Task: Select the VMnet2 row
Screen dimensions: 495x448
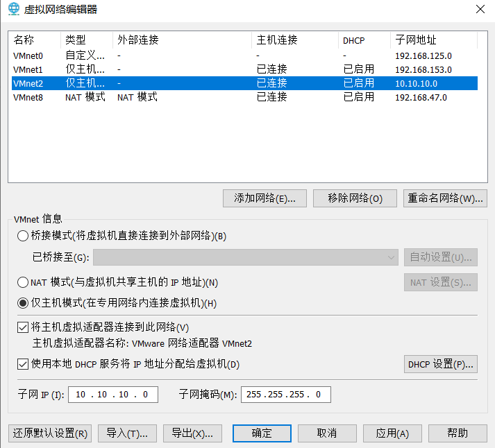Action: point(244,83)
